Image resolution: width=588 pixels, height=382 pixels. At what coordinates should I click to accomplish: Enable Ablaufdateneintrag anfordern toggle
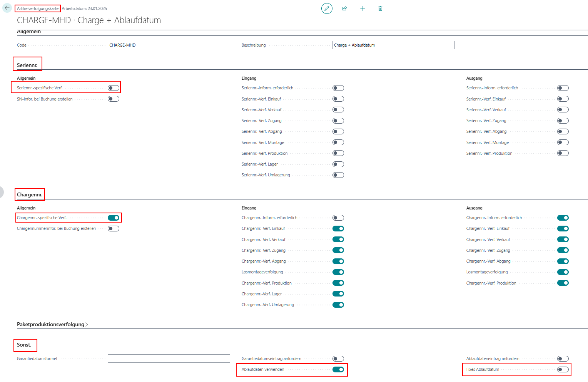point(563,359)
